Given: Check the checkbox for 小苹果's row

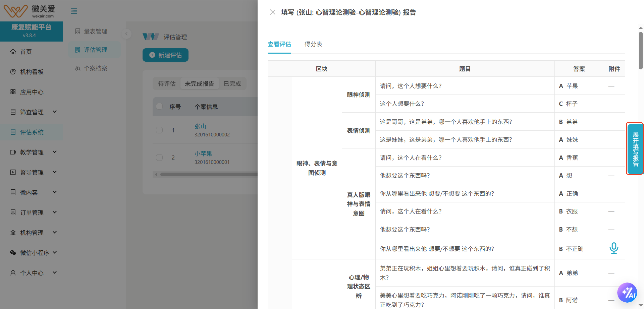Looking at the screenshot, I should 159,157.
